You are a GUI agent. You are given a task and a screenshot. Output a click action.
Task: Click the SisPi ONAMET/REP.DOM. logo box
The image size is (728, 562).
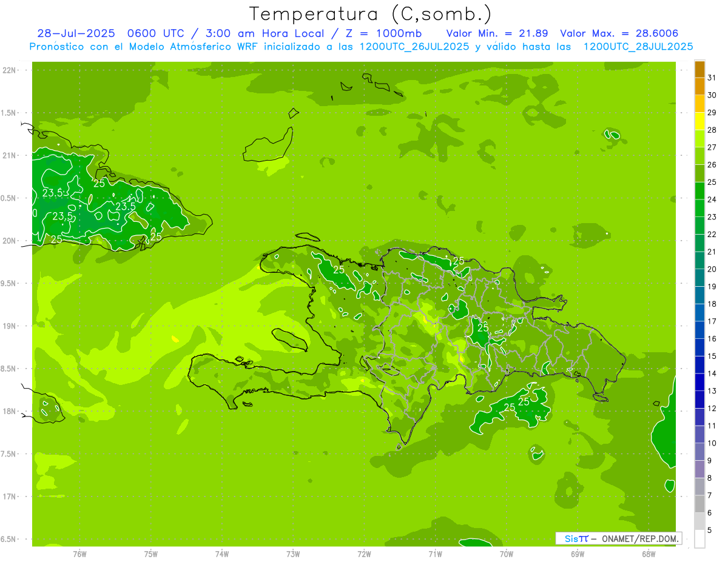coord(618,538)
